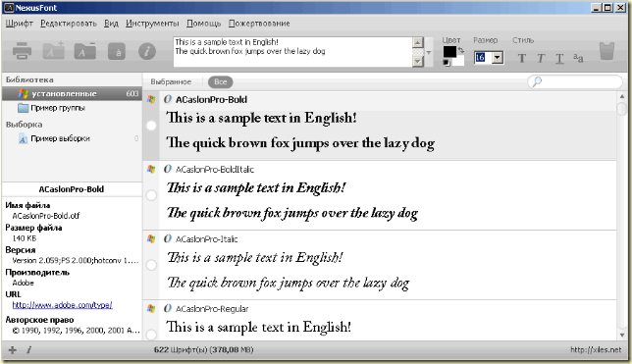Select the radio circle for ACaslonPro-Bold
Viewport: 632px width, 364px height.
[151, 126]
